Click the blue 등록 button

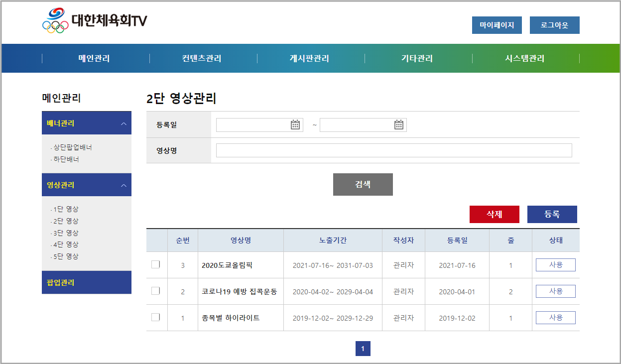point(552,214)
